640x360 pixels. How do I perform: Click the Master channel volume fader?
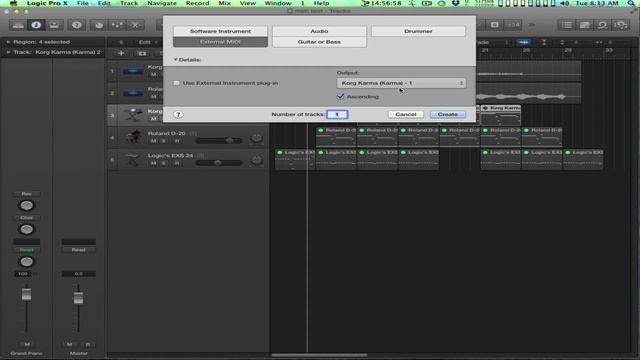[78, 298]
